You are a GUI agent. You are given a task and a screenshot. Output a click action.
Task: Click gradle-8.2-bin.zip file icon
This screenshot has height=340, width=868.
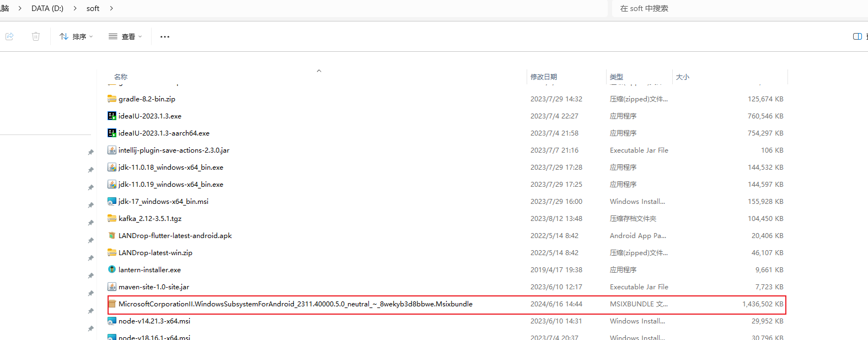pos(112,99)
